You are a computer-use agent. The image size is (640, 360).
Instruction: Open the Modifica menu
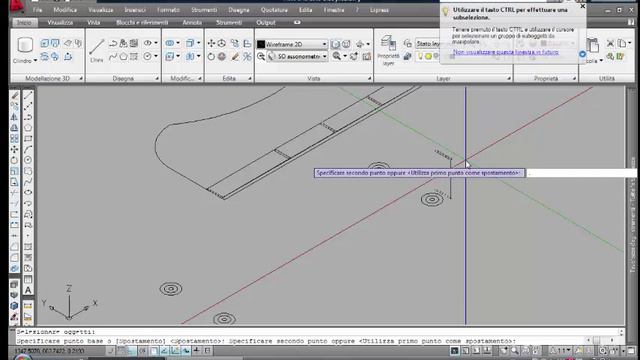pyautogui.click(x=65, y=10)
